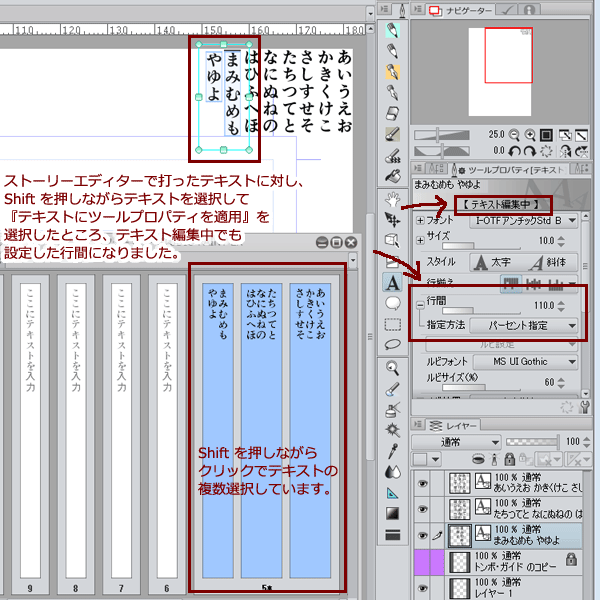Adjust the Navigator rotation slider
Viewport: 600px width, 600px height.
tap(442, 151)
